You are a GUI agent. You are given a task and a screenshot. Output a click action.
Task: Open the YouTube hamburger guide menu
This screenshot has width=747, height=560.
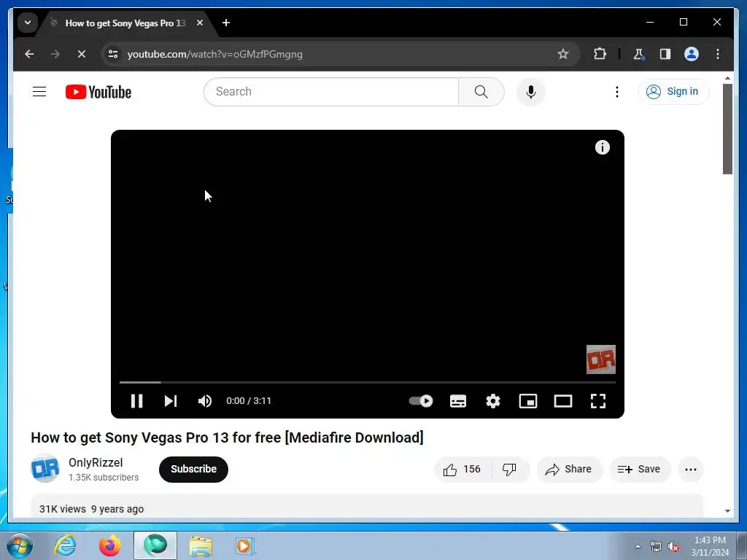39,91
